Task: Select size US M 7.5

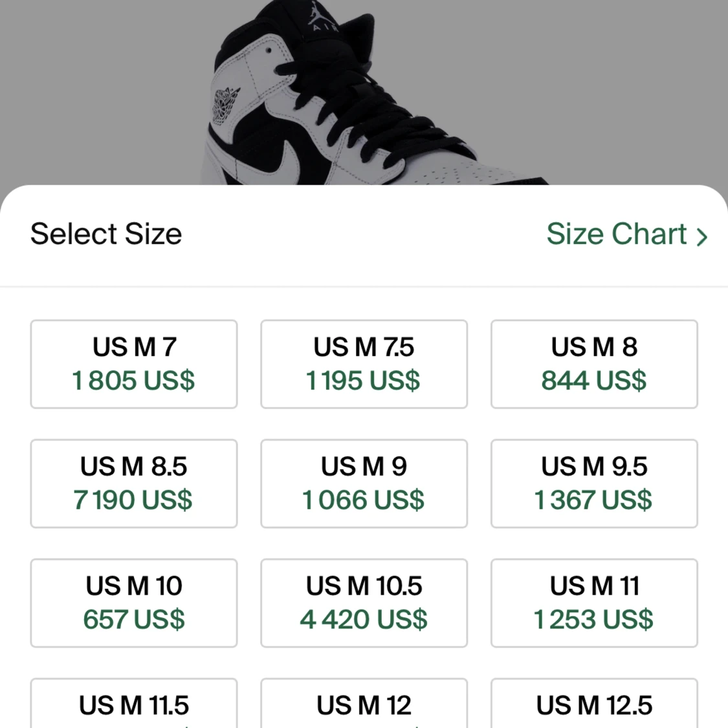Action: click(x=364, y=364)
